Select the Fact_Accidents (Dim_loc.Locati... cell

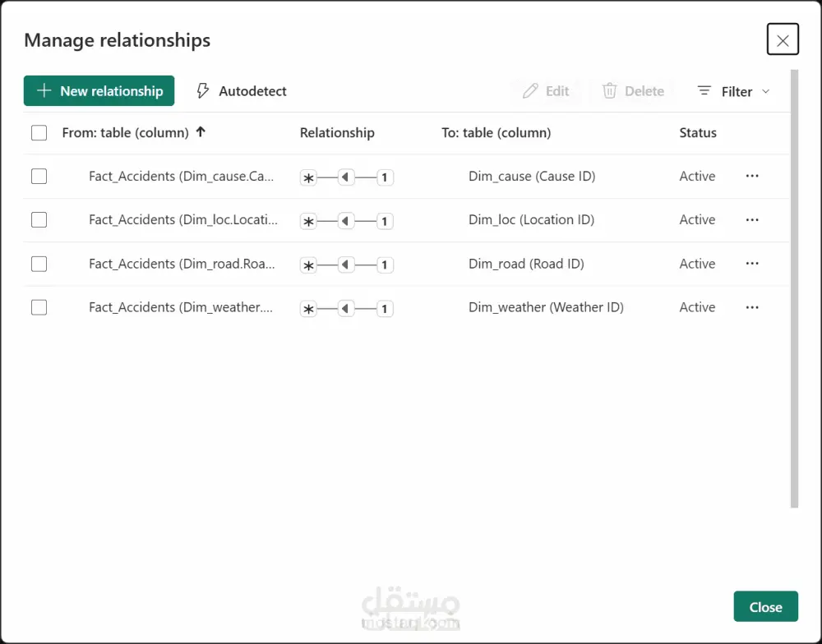183,219
